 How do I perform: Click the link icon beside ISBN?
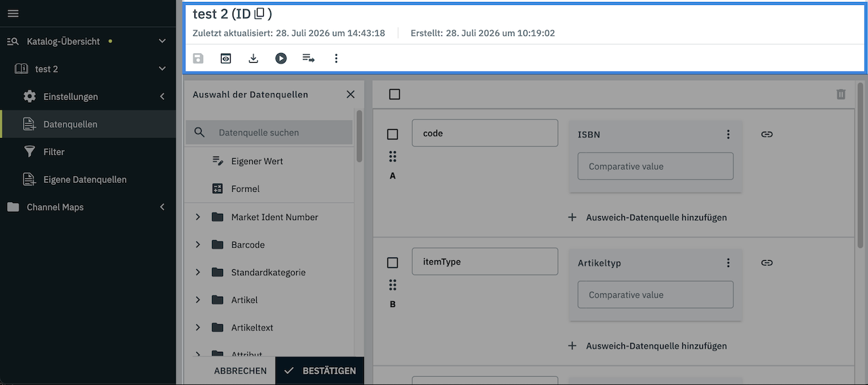point(766,134)
